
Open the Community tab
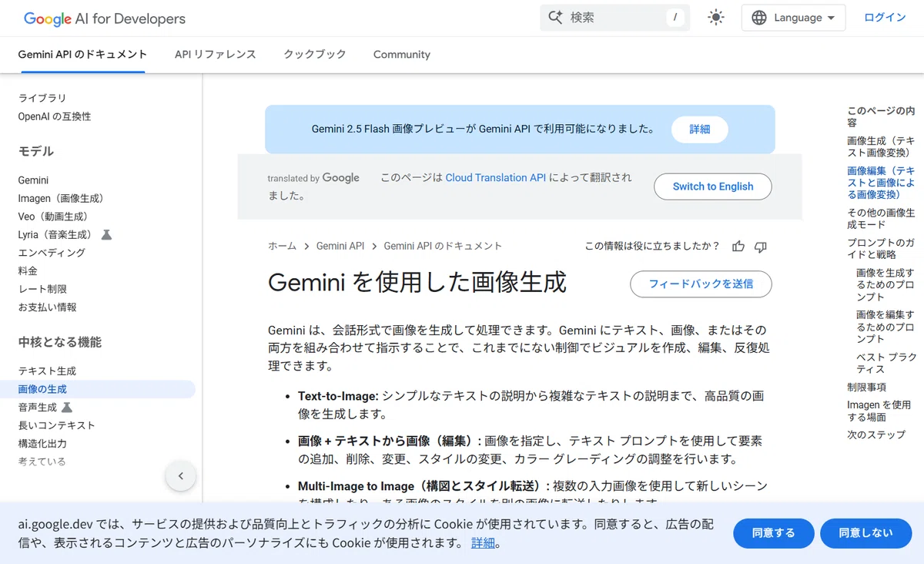coord(402,55)
